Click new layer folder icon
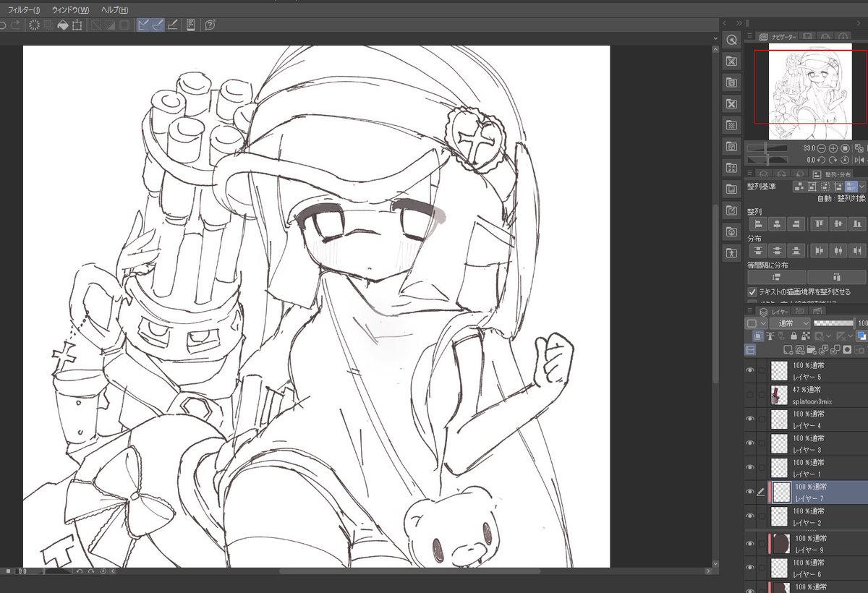Screen dimensions: 868x593 pos(811,350)
